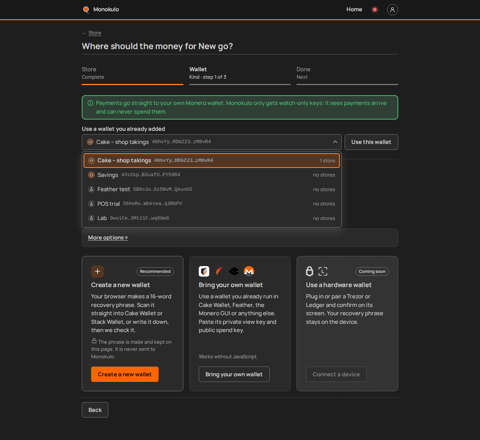Click the 'Use a wallet you already added' label
The width and height of the screenshot is (480, 440).
(123, 129)
